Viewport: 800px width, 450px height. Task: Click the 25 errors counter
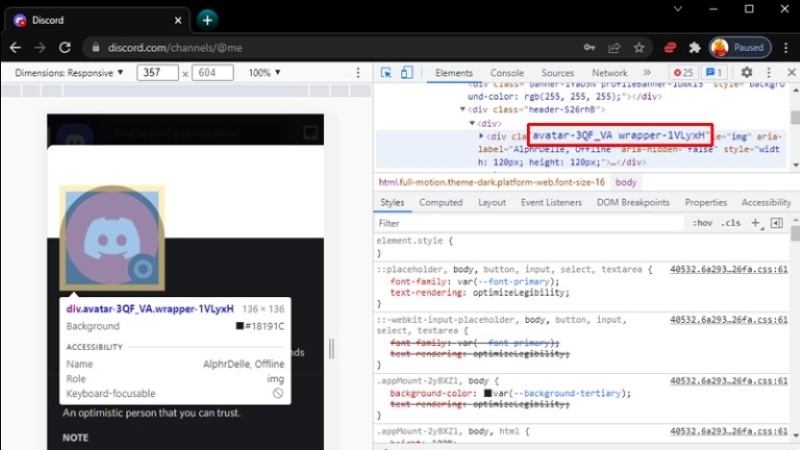point(684,72)
